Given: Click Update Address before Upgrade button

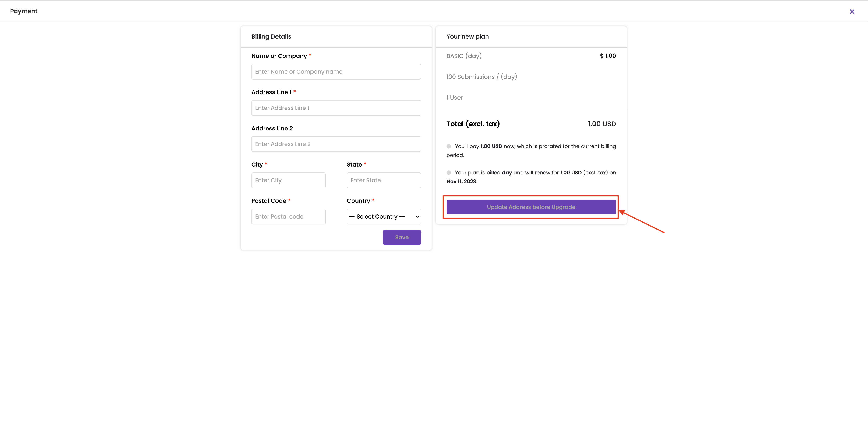Looking at the screenshot, I should (x=531, y=207).
